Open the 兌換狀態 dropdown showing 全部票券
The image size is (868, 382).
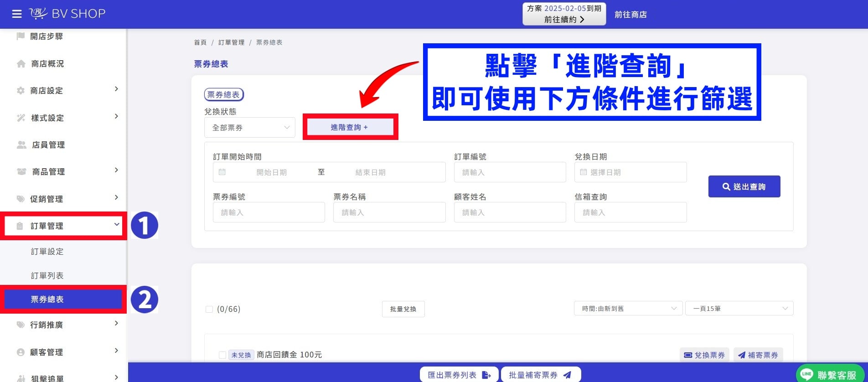click(x=250, y=128)
